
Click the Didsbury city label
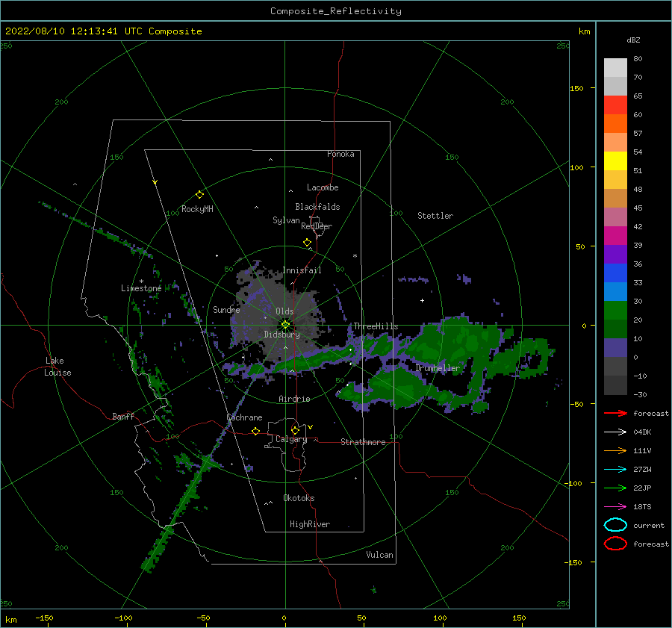(x=281, y=335)
